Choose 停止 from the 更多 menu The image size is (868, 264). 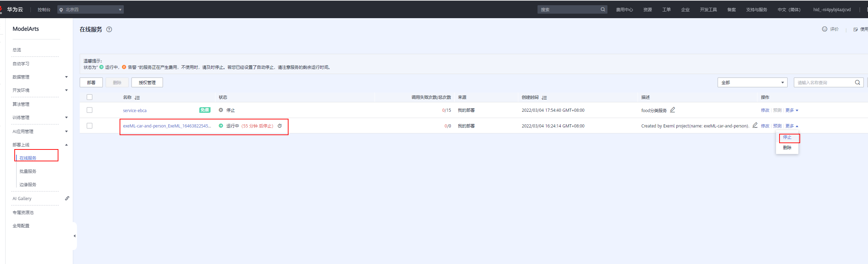[787, 137]
